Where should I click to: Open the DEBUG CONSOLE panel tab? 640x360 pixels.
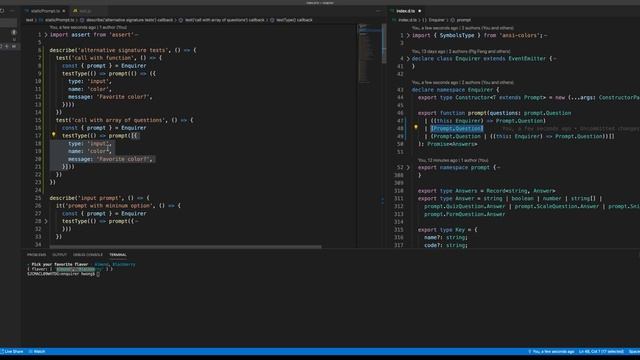pyautogui.click(x=88, y=255)
